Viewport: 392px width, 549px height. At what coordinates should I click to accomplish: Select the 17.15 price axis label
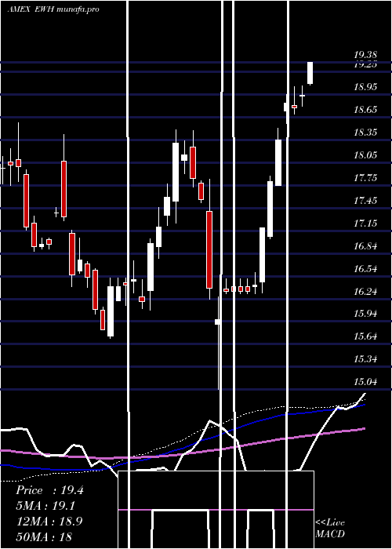(x=365, y=224)
